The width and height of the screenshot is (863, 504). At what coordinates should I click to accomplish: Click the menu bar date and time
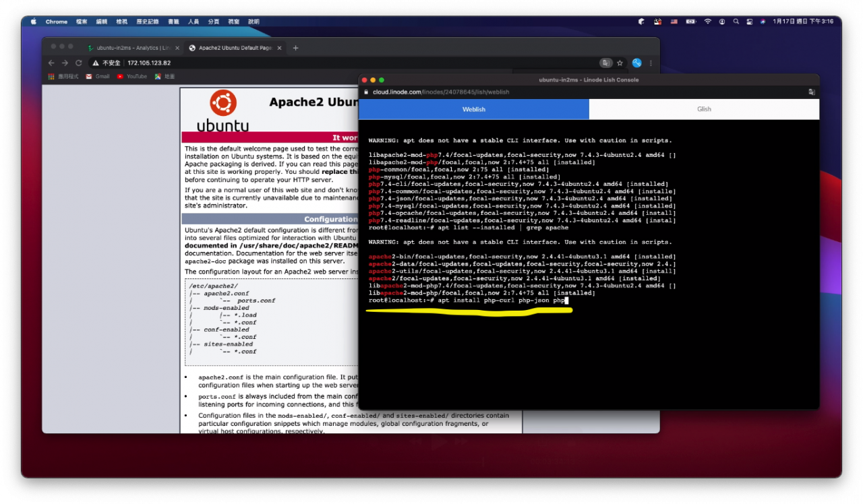pyautogui.click(x=803, y=22)
